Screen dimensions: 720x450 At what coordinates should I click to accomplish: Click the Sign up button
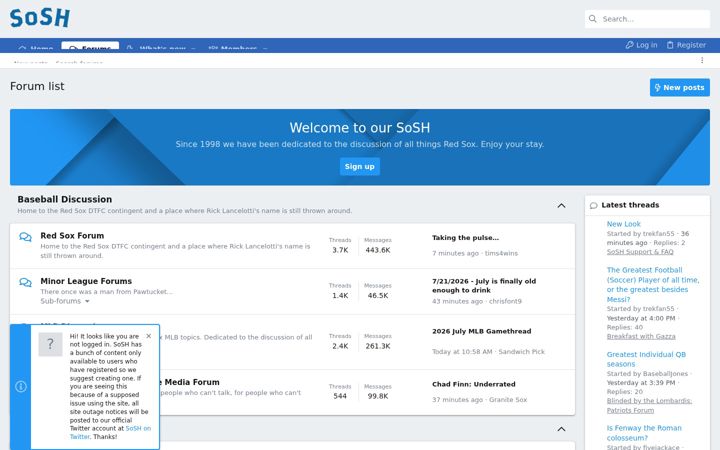[x=360, y=166]
